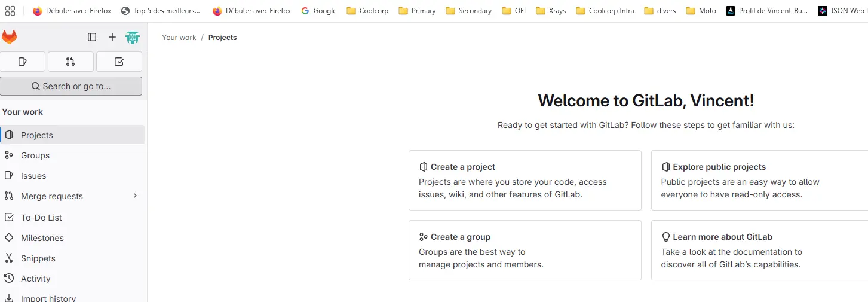Open Milestones in the sidebar
The height and width of the screenshot is (302, 868).
[42, 238]
